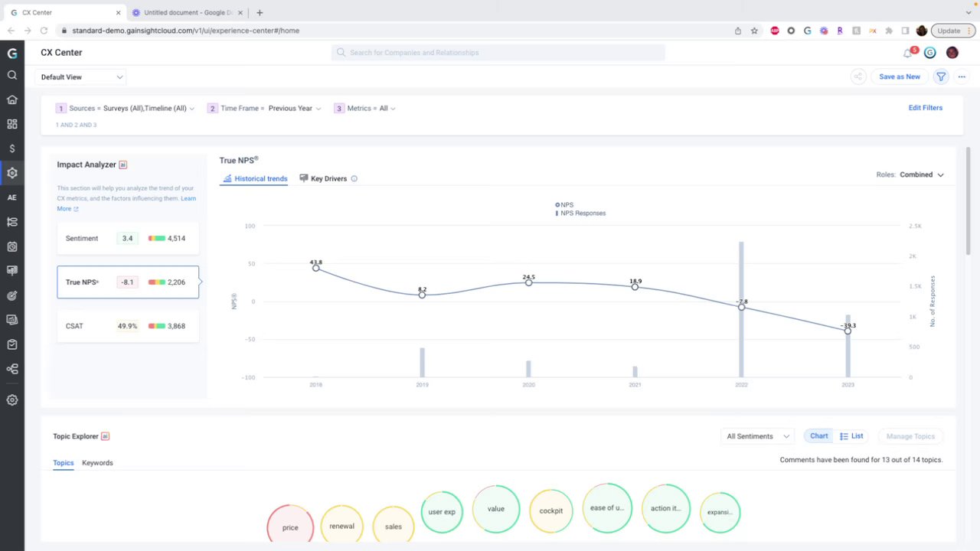Viewport: 980px width, 551px height.
Task: Open the Edit Filters link
Action: pyautogui.click(x=926, y=108)
